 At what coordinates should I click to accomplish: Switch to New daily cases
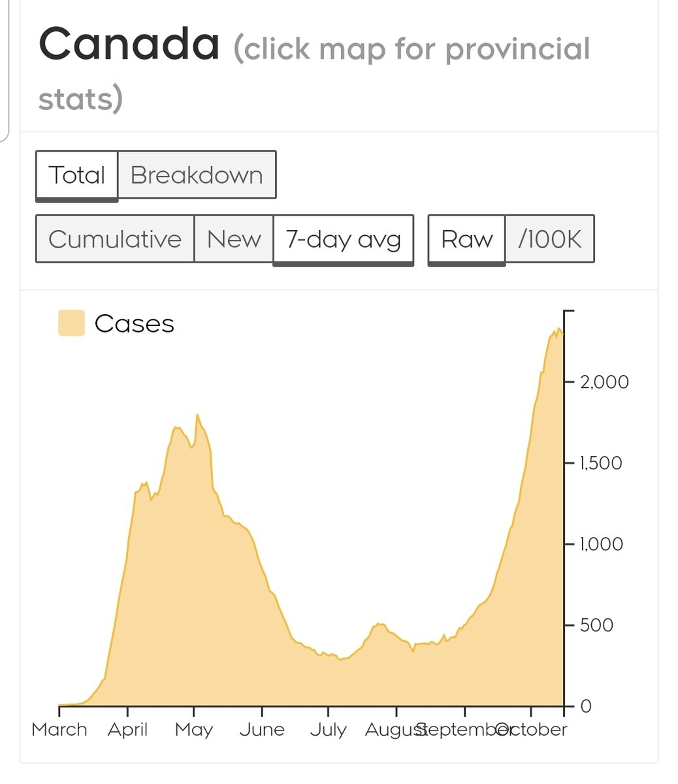pos(234,239)
